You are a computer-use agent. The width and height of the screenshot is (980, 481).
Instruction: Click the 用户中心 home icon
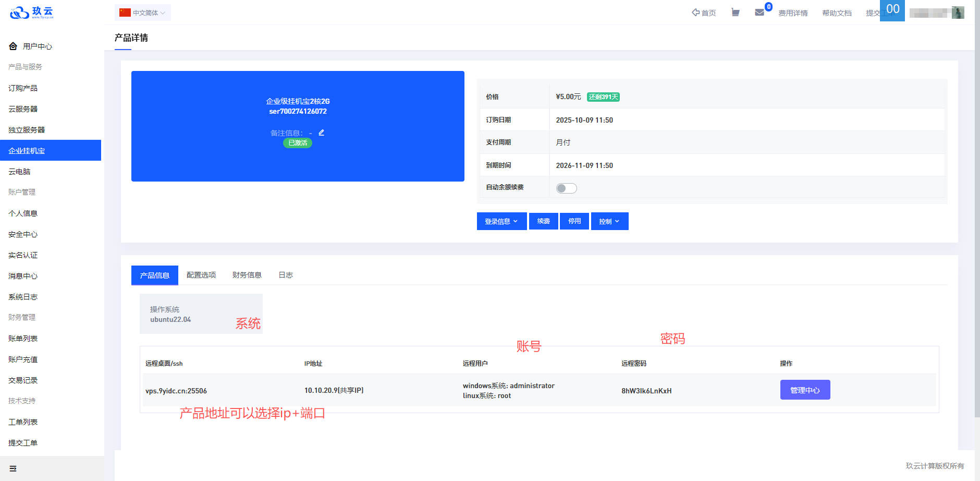pos(13,46)
